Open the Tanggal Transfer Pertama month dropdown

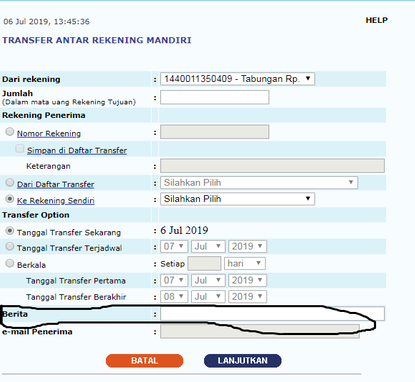208,280
